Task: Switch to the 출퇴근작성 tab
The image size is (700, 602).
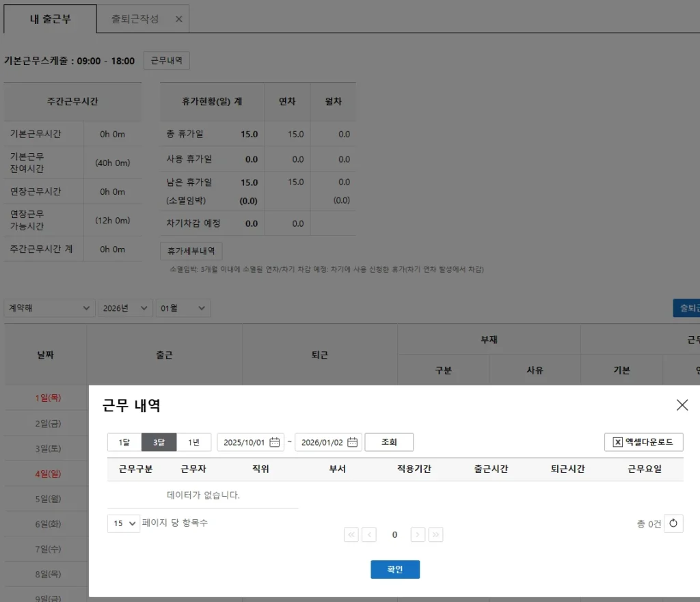Action: coord(135,19)
